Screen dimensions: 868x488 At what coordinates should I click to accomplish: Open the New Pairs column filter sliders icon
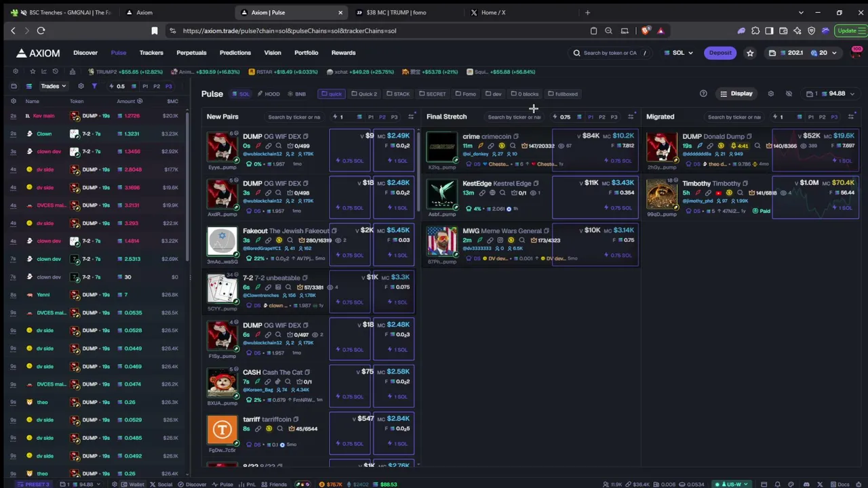[411, 117]
